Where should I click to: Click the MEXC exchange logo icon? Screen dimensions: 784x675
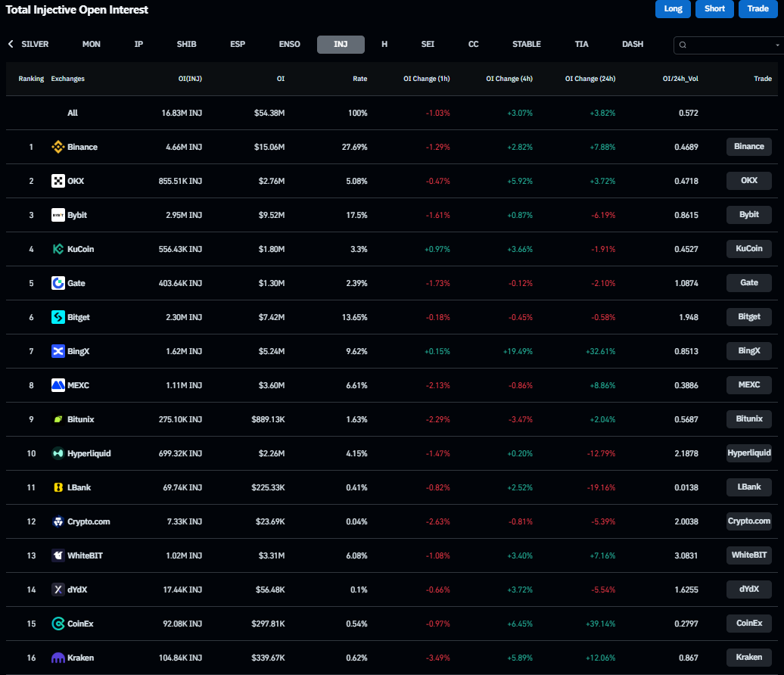(x=58, y=385)
